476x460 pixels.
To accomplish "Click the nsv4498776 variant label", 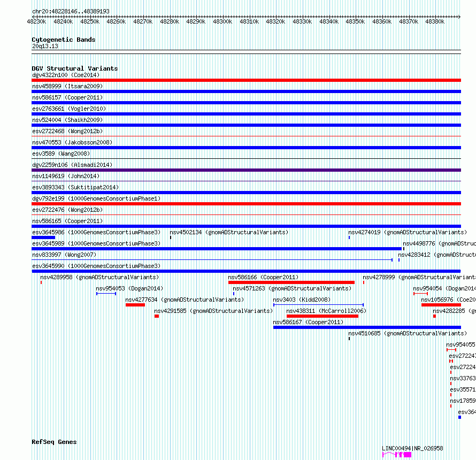I will point(439,243).
